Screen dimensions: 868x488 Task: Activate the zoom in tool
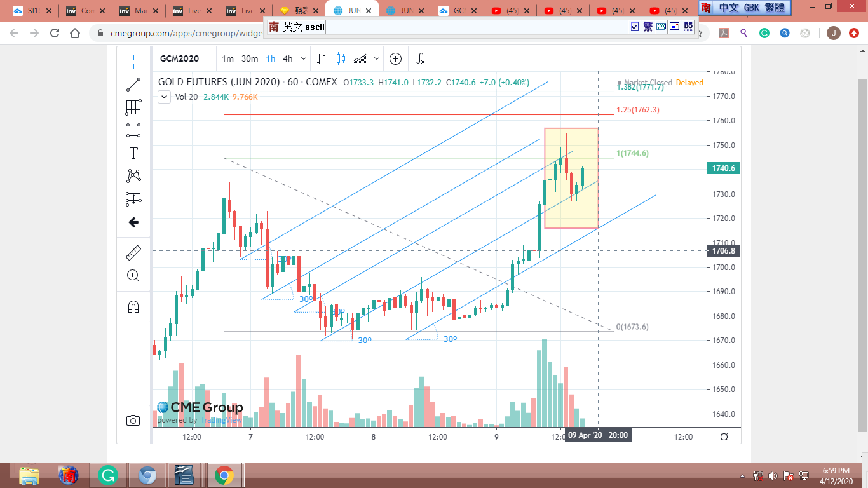point(133,275)
